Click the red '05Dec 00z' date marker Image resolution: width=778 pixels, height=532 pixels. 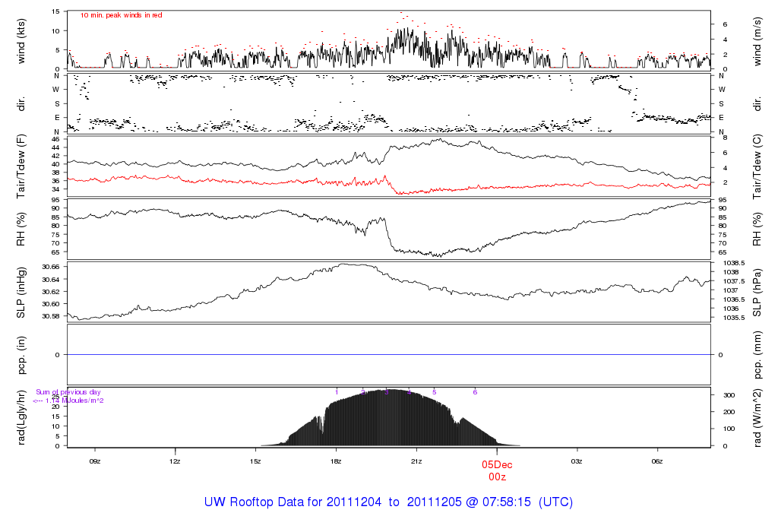[497, 469]
